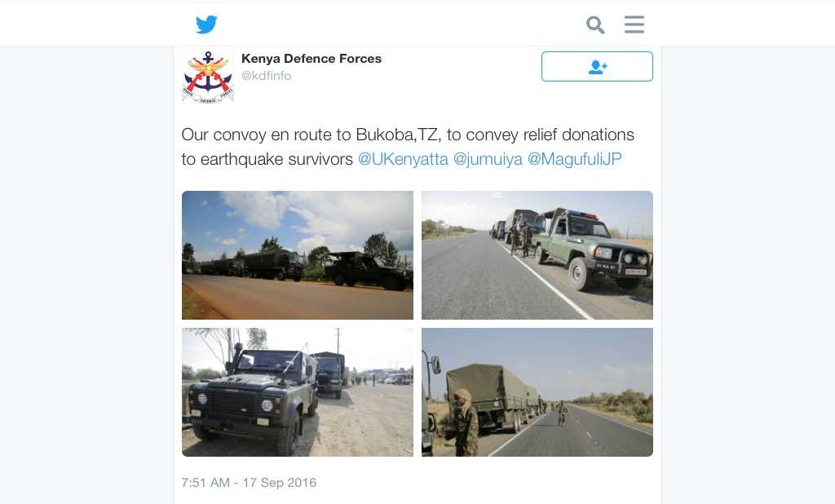View photo of soldier beside canvas truck
This screenshot has height=504, width=835.
click(x=537, y=392)
